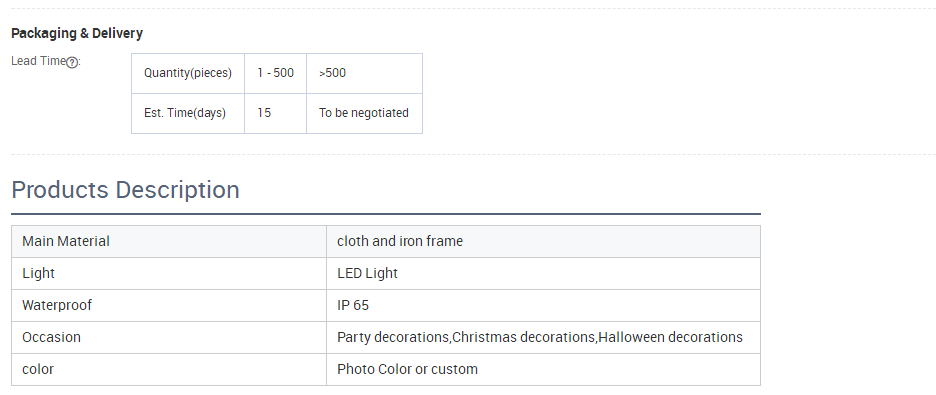The width and height of the screenshot is (936, 395).
Task: Click the Party decorations occasion text
Action: click(x=393, y=337)
